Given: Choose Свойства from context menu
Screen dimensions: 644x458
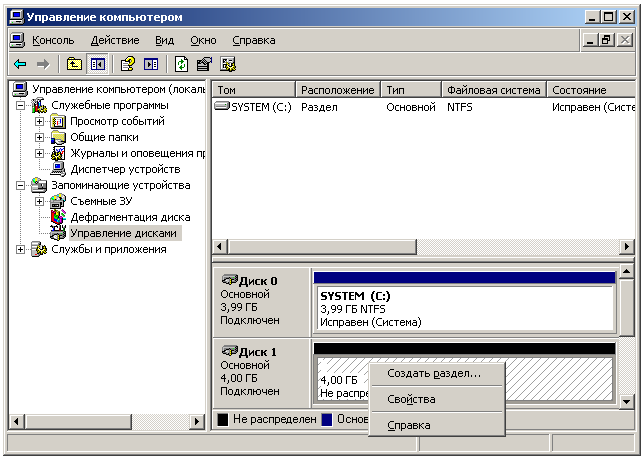Looking at the screenshot, I should pos(437,399).
